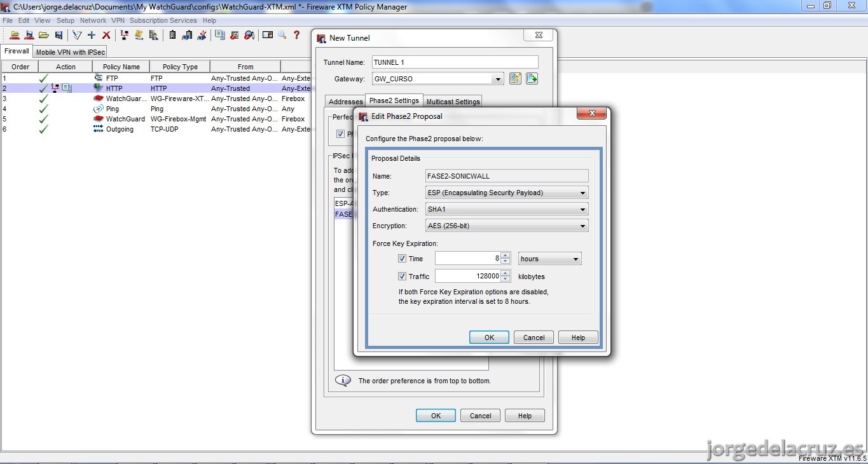Decrease the Time value with down arrow
The image size is (868, 464).
[x=506, y=262]
